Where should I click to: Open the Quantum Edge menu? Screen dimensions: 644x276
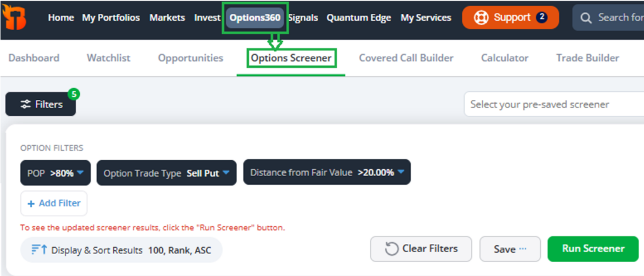358,18
